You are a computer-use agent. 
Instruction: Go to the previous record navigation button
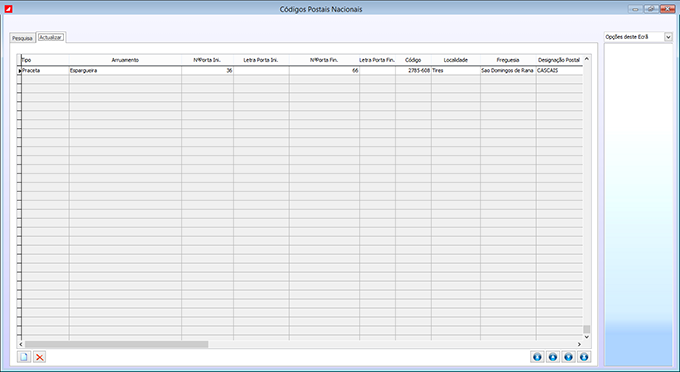[553, 357]
